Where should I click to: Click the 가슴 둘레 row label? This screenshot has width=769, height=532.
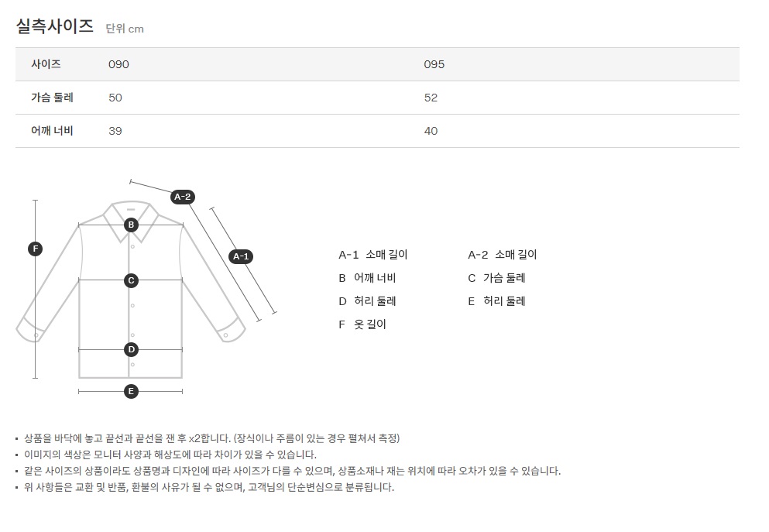pyautogui.click(x=52, y=98)
